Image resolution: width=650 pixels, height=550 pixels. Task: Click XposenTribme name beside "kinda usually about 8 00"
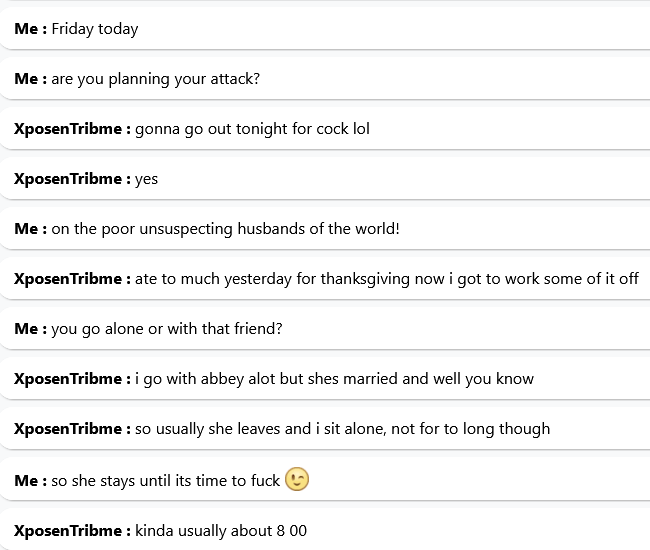tap(72, 530)
